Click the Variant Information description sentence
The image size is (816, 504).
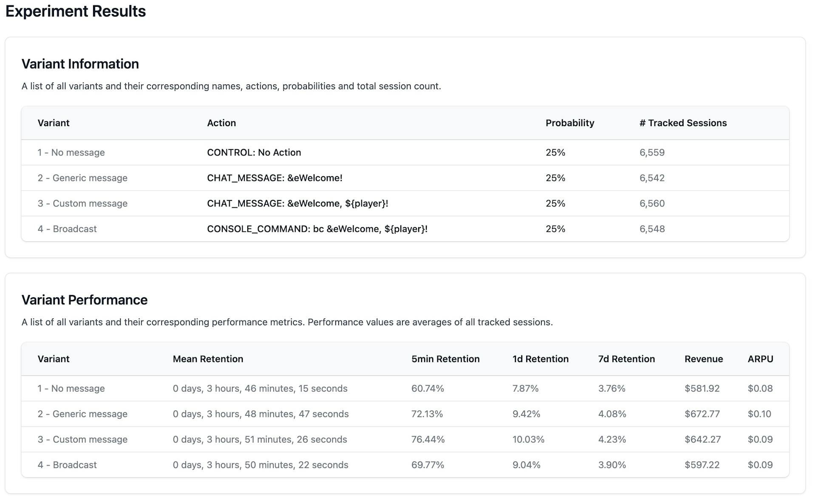pos(231,86)
